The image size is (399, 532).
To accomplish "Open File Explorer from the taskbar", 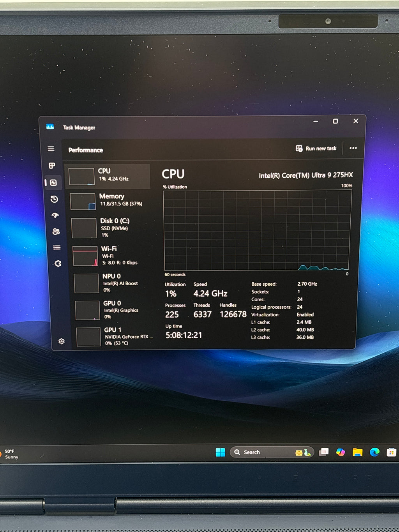I will click(x=357, y=452).
